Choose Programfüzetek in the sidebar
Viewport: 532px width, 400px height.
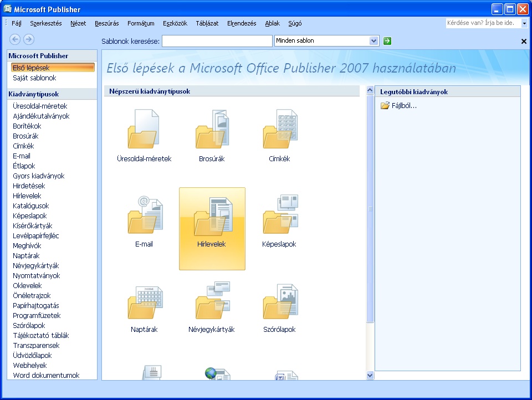click(x=37, y=316)
